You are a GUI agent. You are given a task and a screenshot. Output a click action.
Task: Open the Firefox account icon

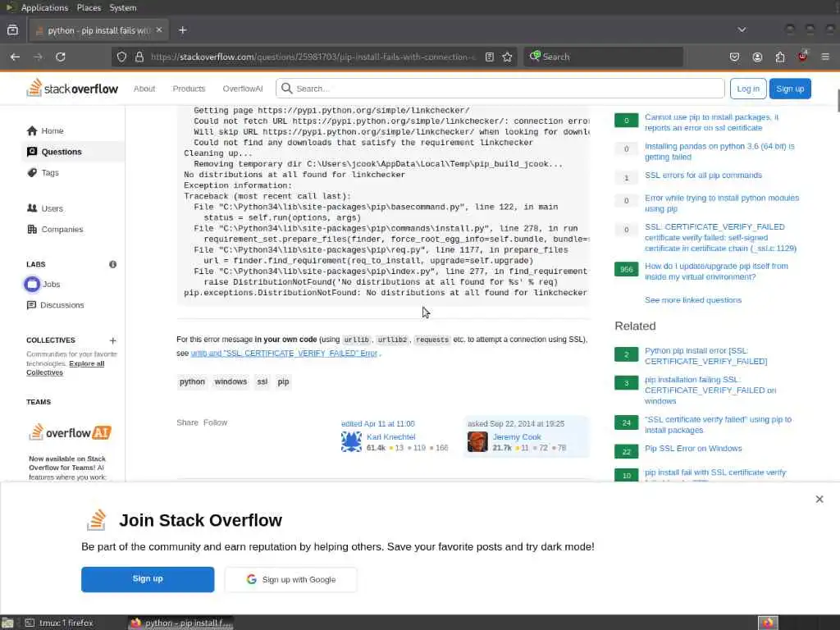[757, 57]
